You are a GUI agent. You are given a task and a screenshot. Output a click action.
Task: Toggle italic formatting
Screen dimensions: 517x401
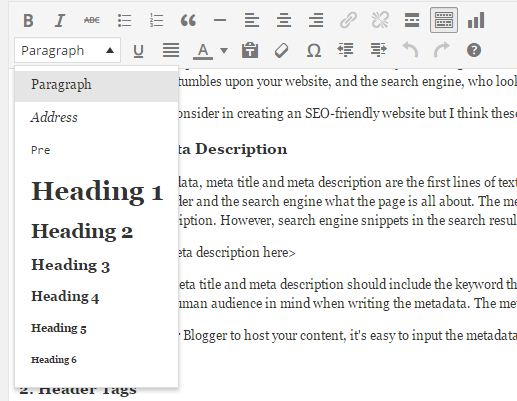pyautogui.click(x=60, y=21)
